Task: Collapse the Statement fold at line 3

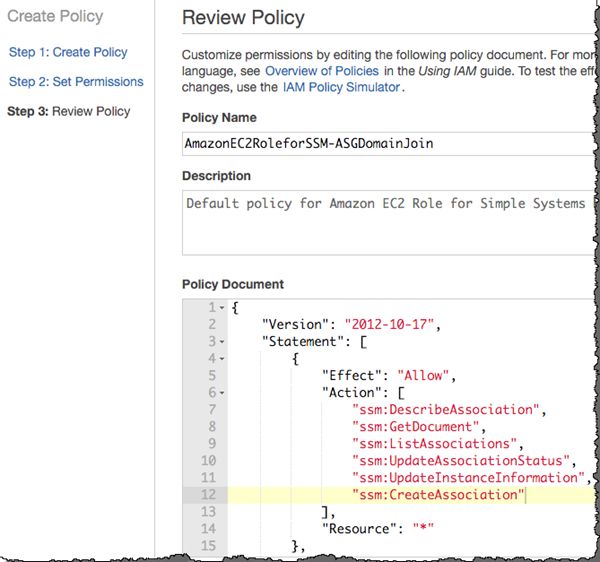Action: point(222,342)
